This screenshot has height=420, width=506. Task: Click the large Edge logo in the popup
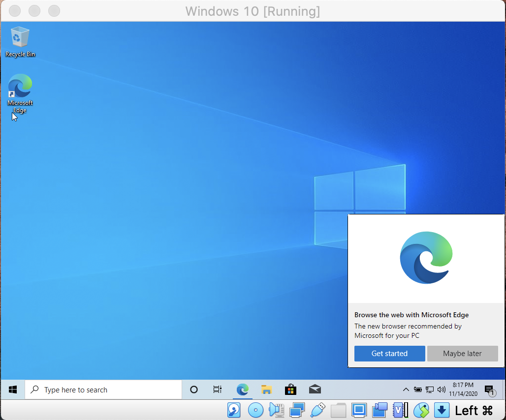426,258
